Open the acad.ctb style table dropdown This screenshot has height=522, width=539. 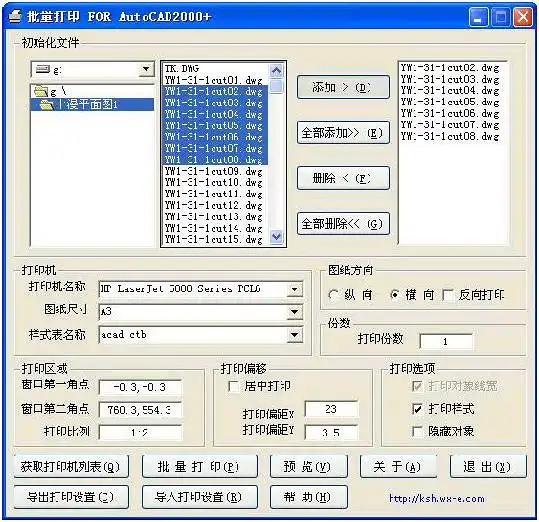click(295, 335)
